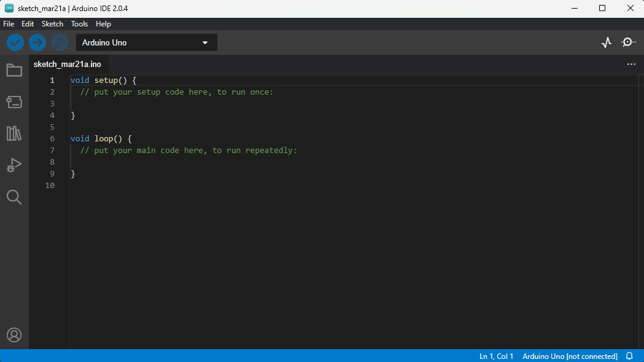Open the Edit menu

coord(28,24)
